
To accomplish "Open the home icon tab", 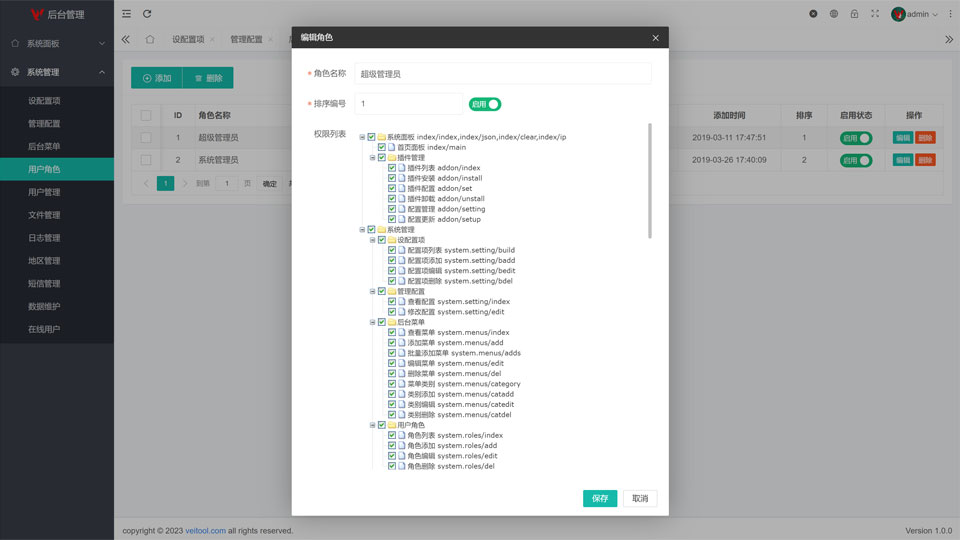I will pyautogui.click(x=150, y=40).
